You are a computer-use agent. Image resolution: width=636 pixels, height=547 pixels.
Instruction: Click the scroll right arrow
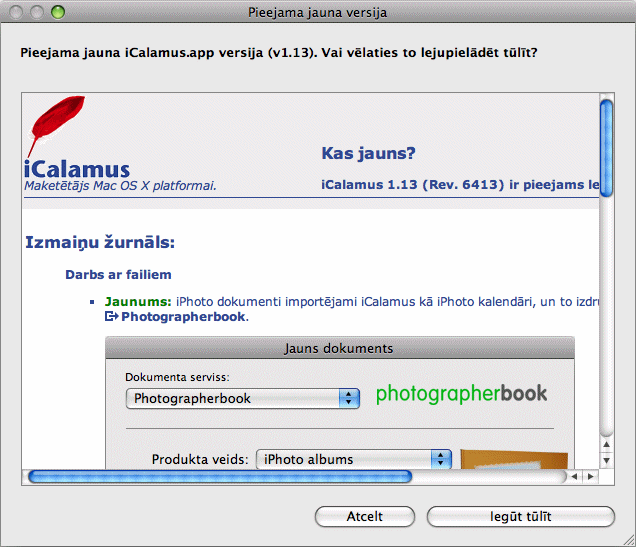coord(591,476)
